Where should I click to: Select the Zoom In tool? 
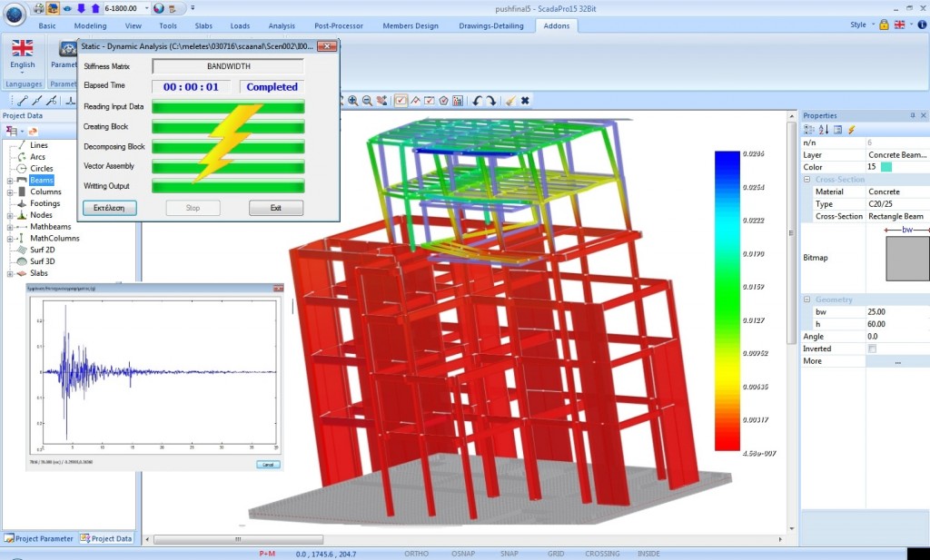tap(352, 100)
